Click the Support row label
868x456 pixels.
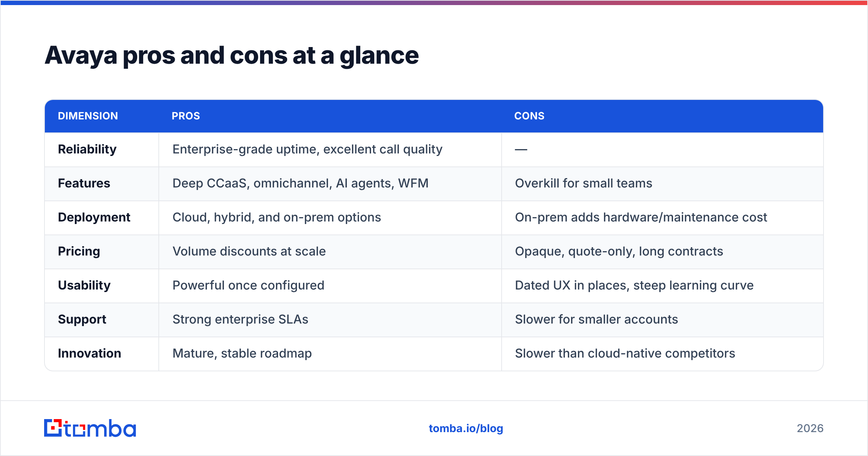point(82,319)
